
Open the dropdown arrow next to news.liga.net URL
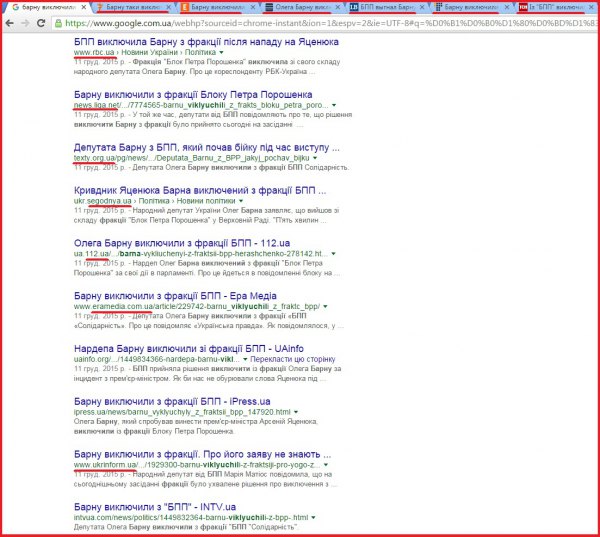point(334,104)
